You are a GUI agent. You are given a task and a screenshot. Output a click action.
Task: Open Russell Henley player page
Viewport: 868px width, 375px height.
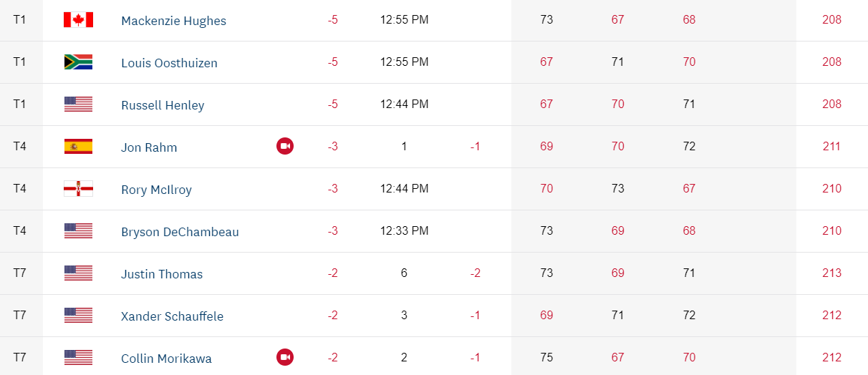pyautogui.click(x=163, y=105)
